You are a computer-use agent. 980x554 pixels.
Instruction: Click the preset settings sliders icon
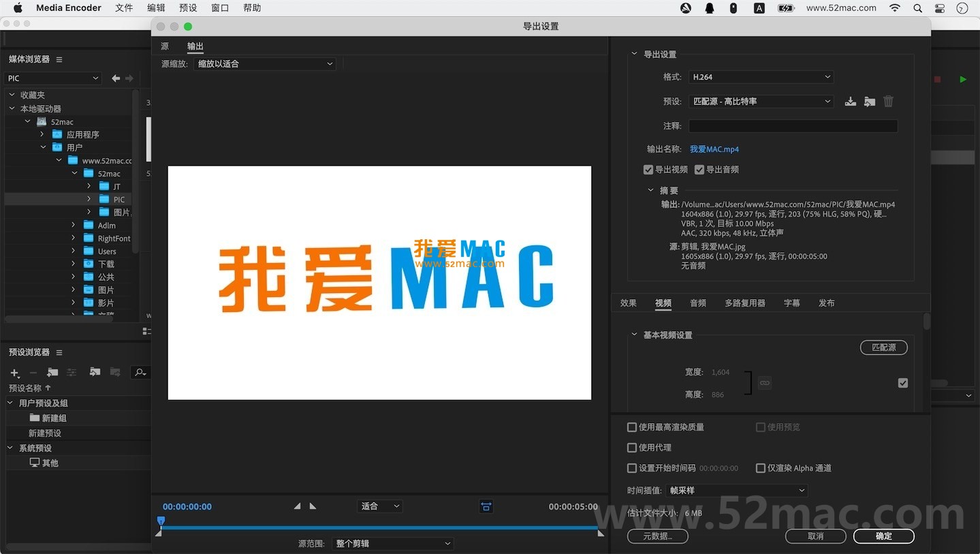click(72, 372)
